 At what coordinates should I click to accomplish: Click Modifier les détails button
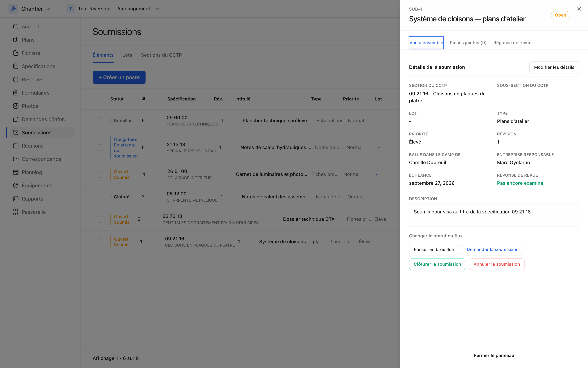pos(554,67)
